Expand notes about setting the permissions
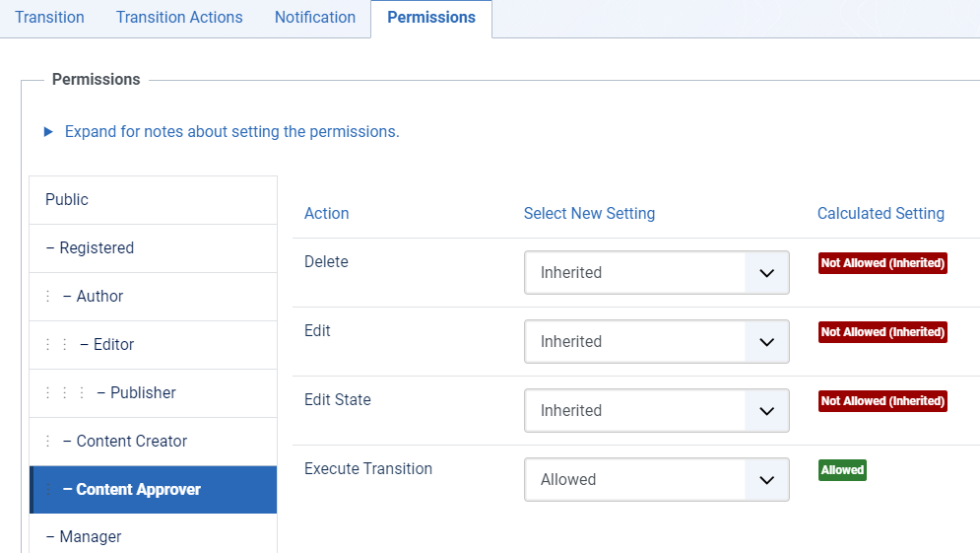Screen dimensions: 980x553 (x=231, y=131)
